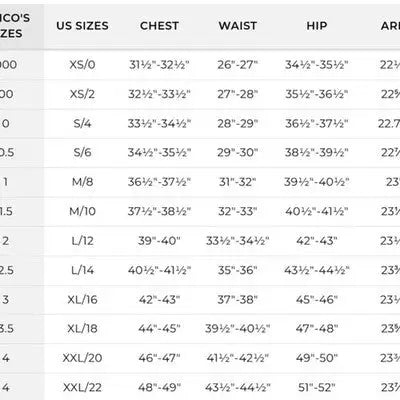Click the S/6 size row label
This screenshot has width=400, height=400.
[x=82, y=152]
